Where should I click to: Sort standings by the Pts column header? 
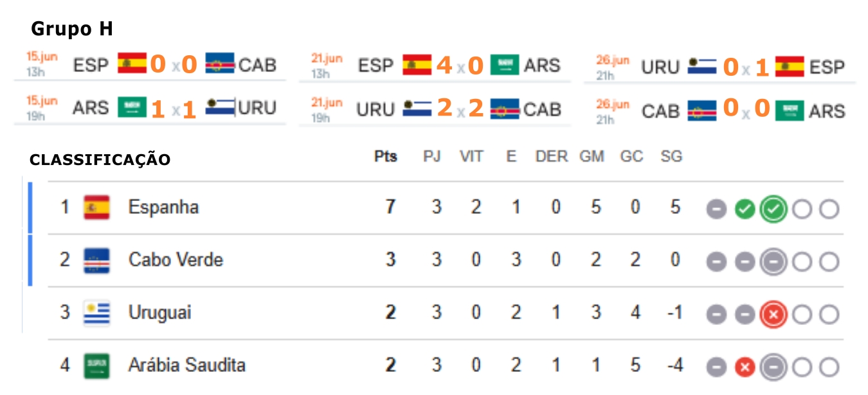click(x=386, y=157)
